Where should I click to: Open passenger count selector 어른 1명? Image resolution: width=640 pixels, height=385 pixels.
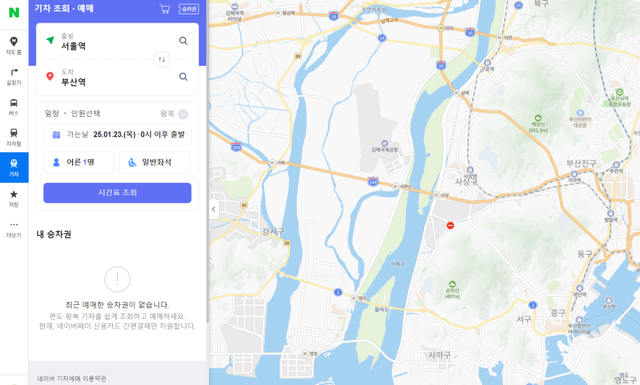click(79, 162)
